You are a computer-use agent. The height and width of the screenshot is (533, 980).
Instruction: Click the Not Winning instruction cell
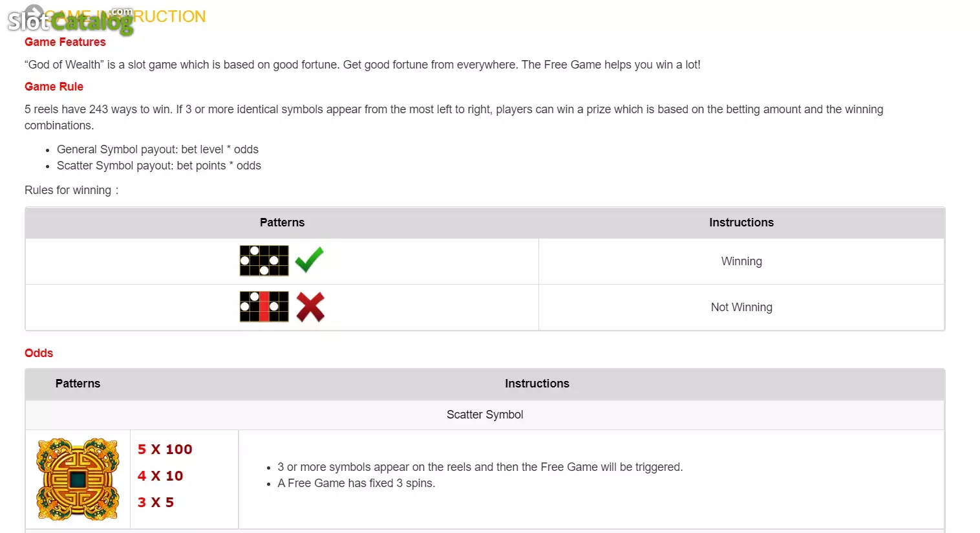pos(741,307)
